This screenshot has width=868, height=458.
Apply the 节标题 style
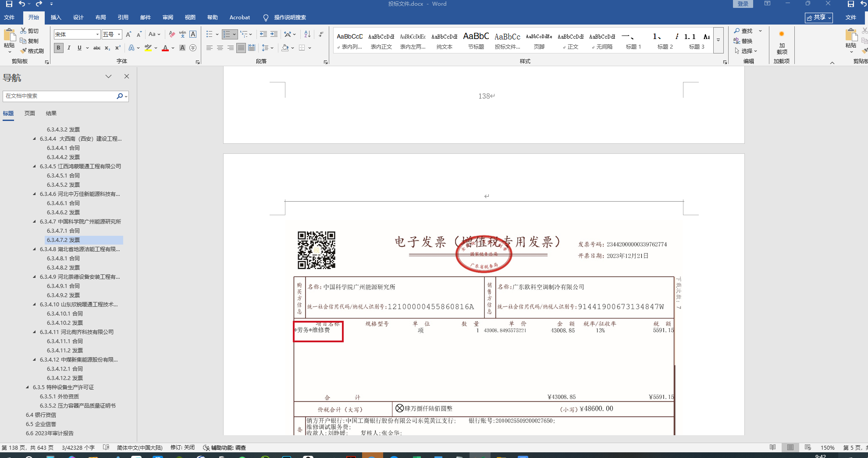pos(476,40)
